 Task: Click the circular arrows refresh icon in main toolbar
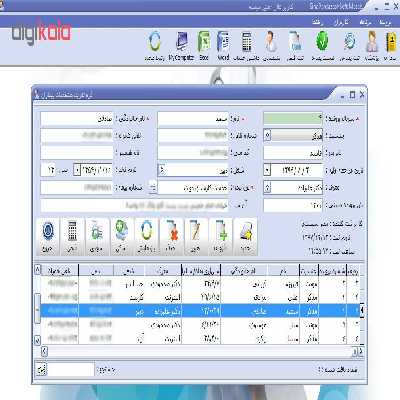[154, 42]
